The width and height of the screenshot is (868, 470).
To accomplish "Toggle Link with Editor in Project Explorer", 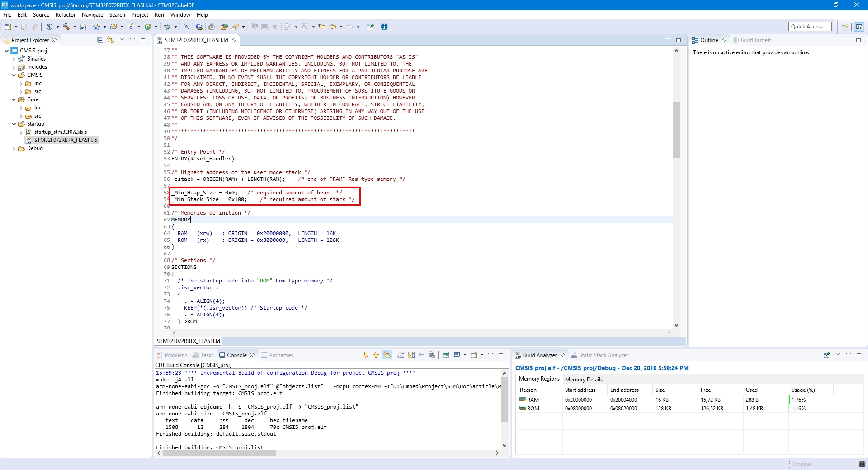I will [110, 40].
